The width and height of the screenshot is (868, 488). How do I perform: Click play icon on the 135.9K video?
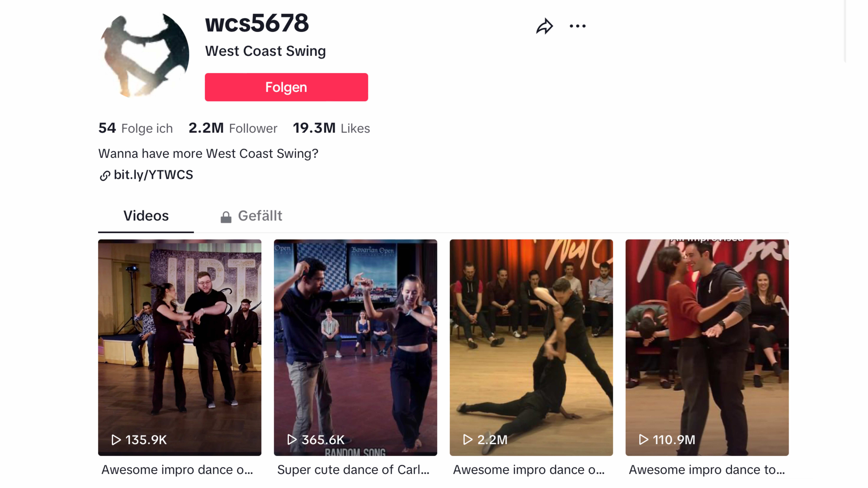[116, 440]
